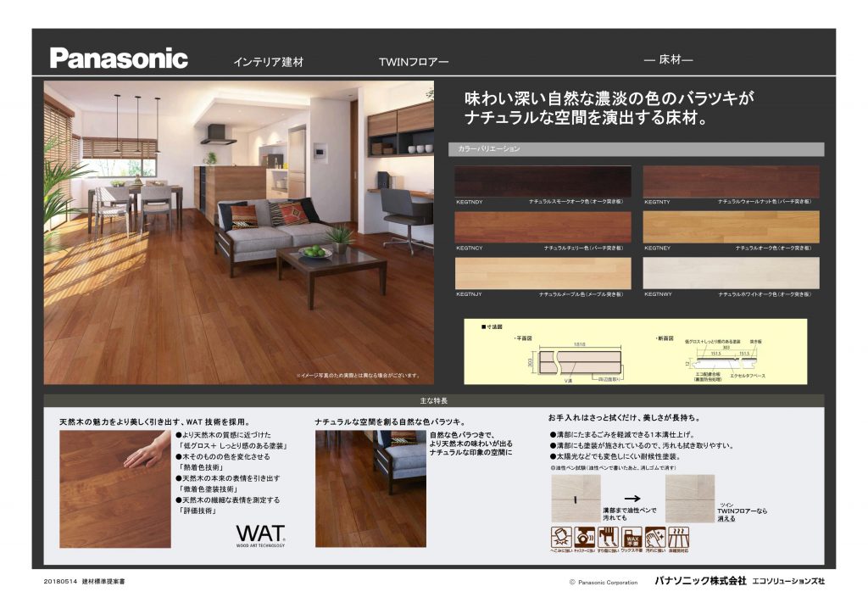Click the '寸法図' dimension diagram heading
This screenshot has height=614, width=868.
[492, 327]
